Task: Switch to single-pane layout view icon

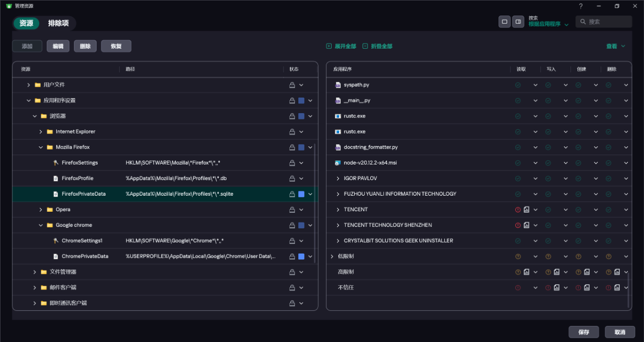Action: click(x=504, y=21)
